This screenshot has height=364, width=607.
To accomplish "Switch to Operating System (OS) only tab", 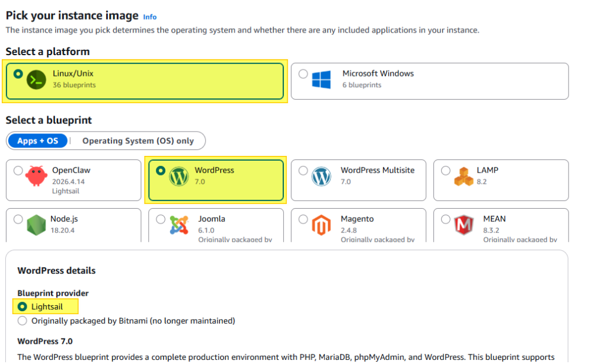I will [x=138, y=141].
